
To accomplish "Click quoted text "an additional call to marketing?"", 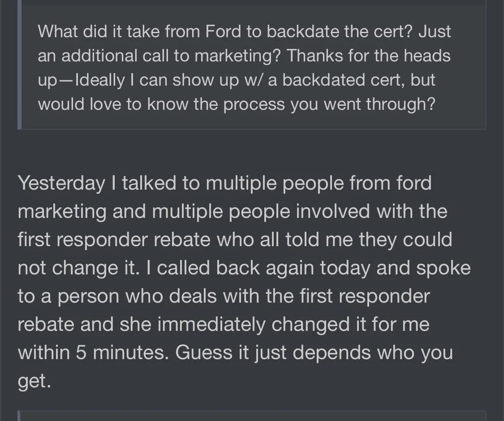I will point(159,56).
